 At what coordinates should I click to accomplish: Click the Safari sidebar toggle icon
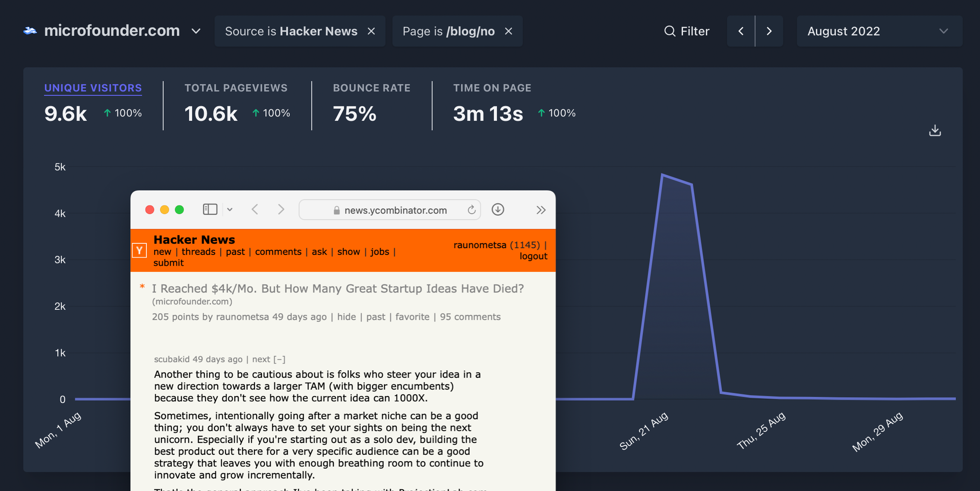click(x=210, y=210)
